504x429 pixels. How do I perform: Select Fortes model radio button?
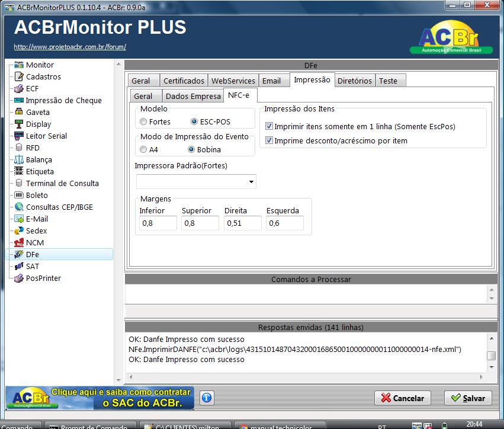[143, 121]
